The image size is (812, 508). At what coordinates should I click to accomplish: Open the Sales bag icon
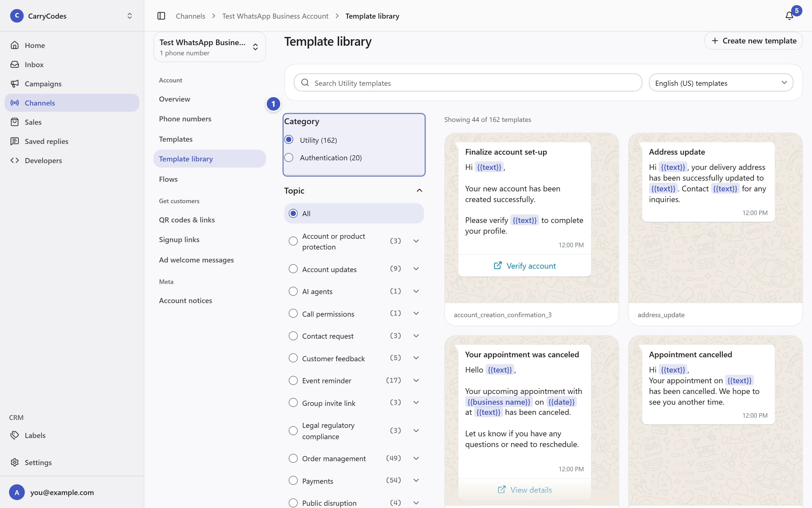pos(15,122)
